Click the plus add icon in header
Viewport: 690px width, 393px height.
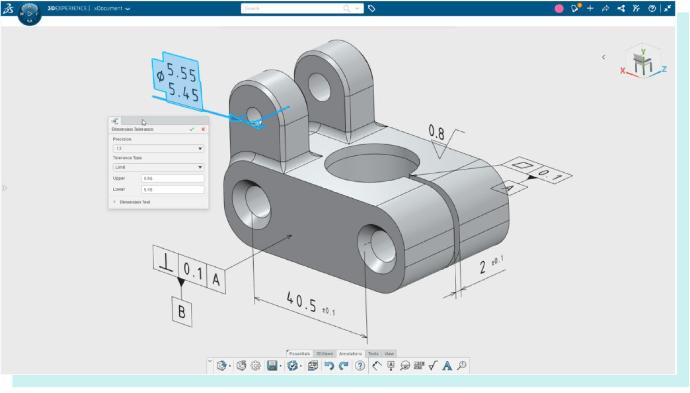[590, 8]
